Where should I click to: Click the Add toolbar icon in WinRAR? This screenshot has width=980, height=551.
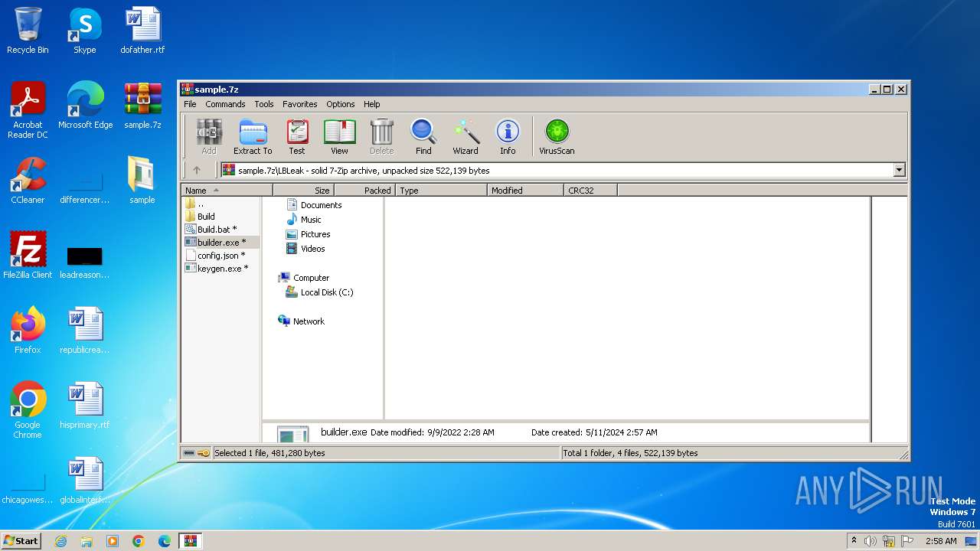pyautogui.click(x=209, y=137)
